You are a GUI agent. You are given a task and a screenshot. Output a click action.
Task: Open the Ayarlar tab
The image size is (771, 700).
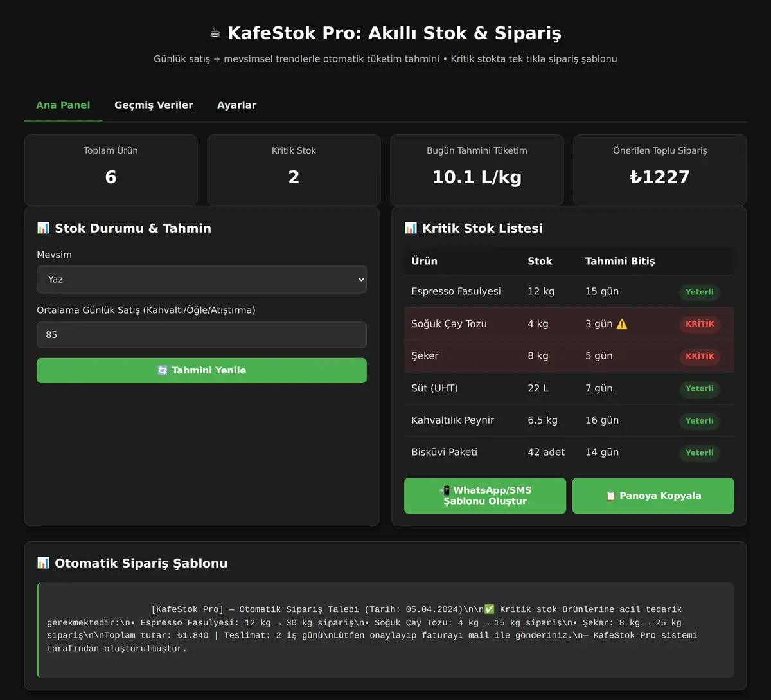(x=236, y=105)
